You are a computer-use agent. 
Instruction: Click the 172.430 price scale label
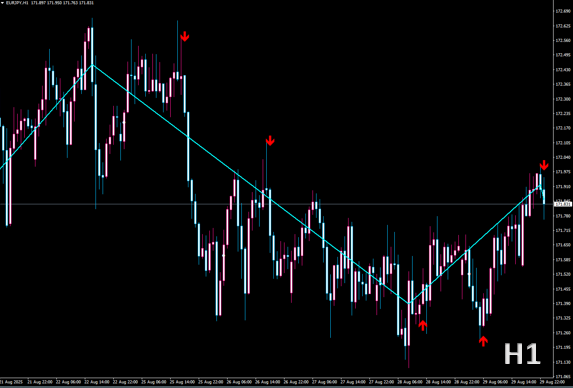563,70
